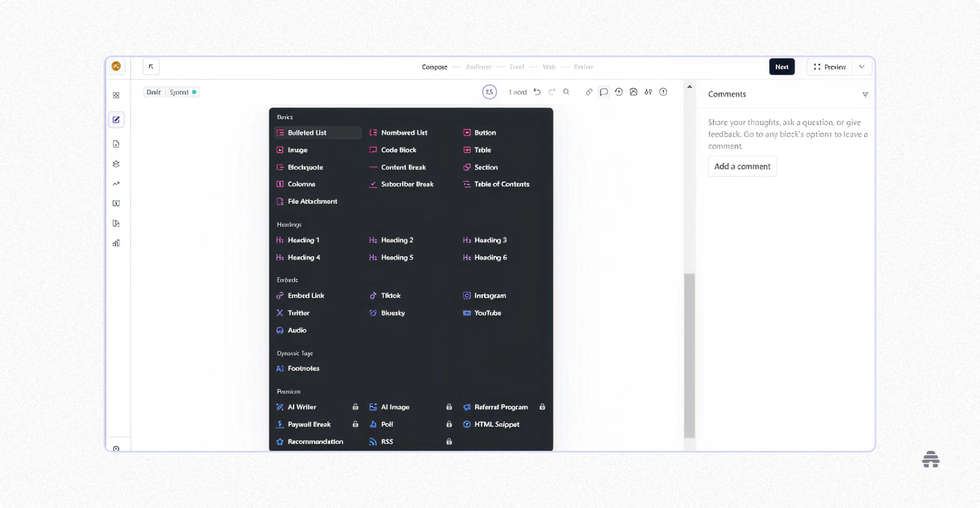Open analytics via the chart icon in sidebar
Viewport: 980px width, 508px height.
[116, 243]
